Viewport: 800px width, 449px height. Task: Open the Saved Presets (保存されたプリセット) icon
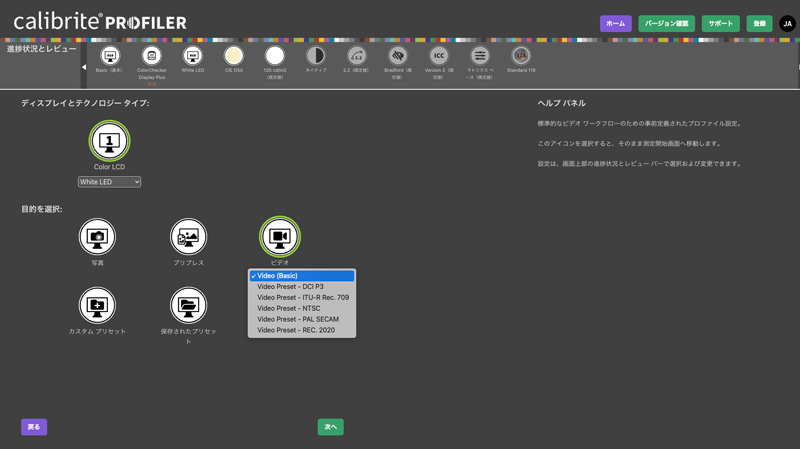(188, 305)
